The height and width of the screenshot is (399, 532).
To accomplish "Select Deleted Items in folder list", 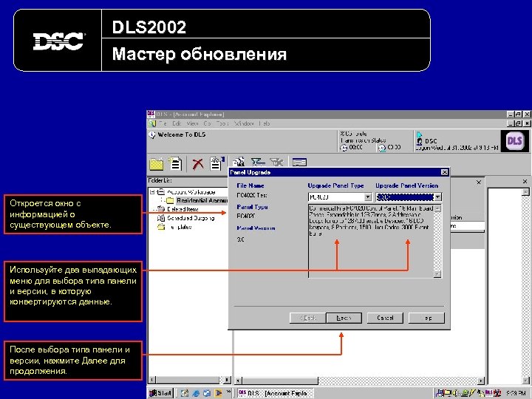I will [x=183, y=209].
